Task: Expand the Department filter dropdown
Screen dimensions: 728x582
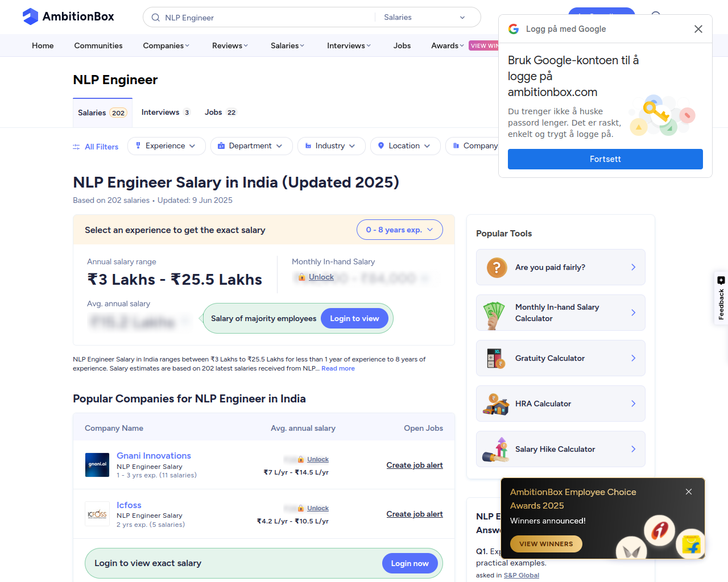Action: [251, 146]
